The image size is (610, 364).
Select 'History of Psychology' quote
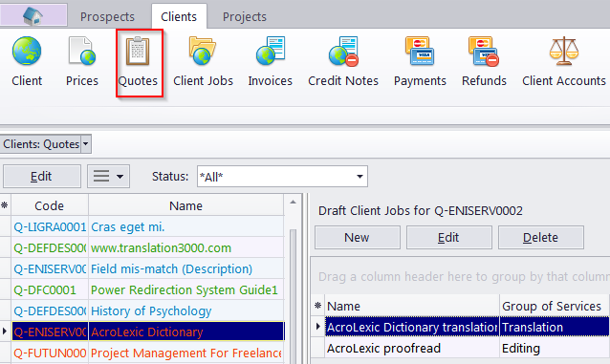(x=186, y=310)
